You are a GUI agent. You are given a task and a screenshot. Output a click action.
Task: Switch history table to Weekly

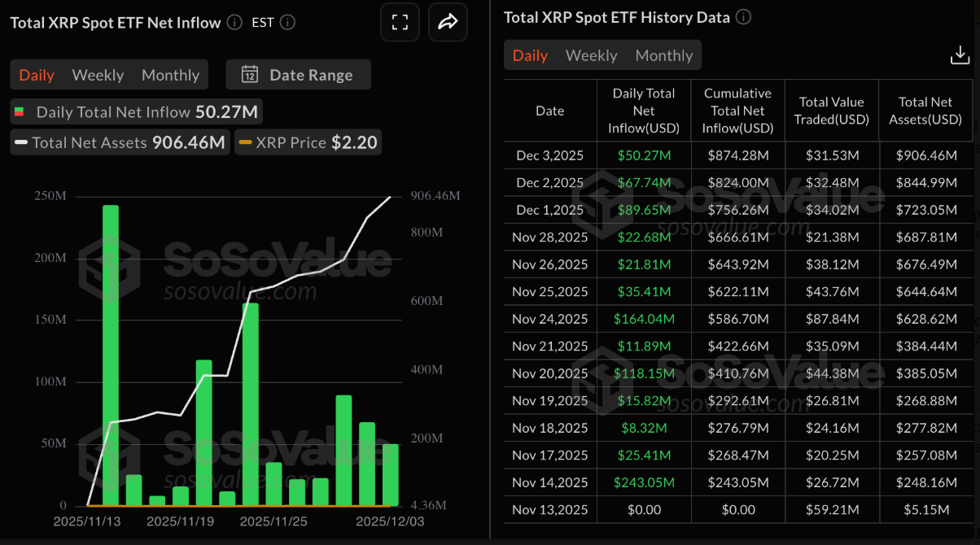(591, 55)
